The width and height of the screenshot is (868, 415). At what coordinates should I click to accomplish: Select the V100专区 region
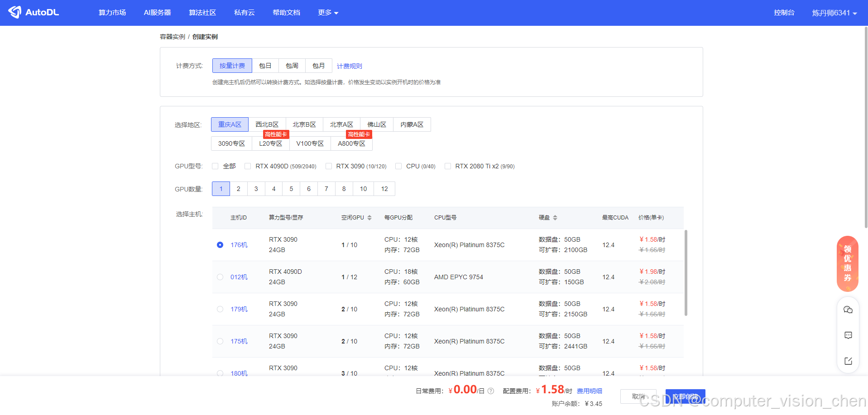point(310,143)
